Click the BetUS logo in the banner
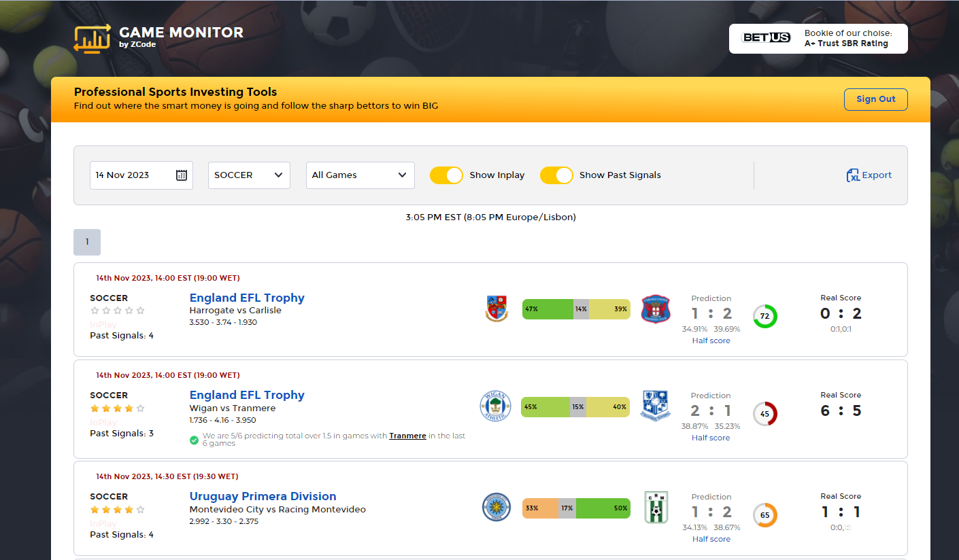 pos(766,38)
